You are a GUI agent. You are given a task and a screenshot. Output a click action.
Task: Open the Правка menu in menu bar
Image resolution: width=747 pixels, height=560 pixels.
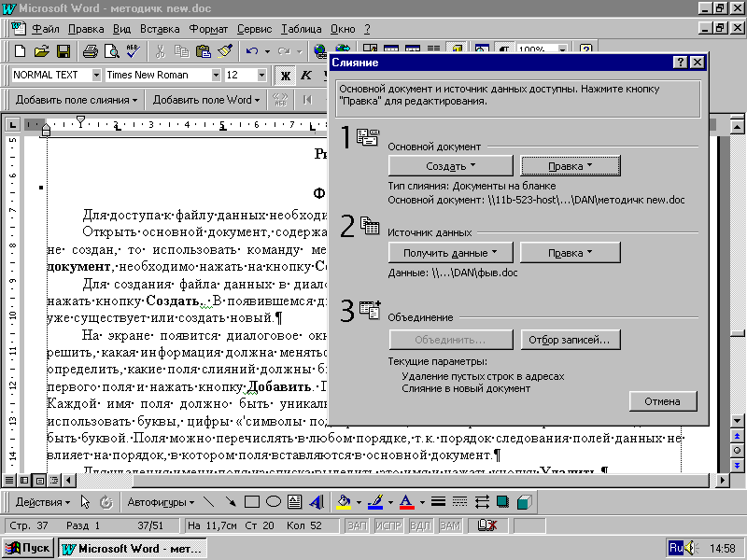click(86, 29)
